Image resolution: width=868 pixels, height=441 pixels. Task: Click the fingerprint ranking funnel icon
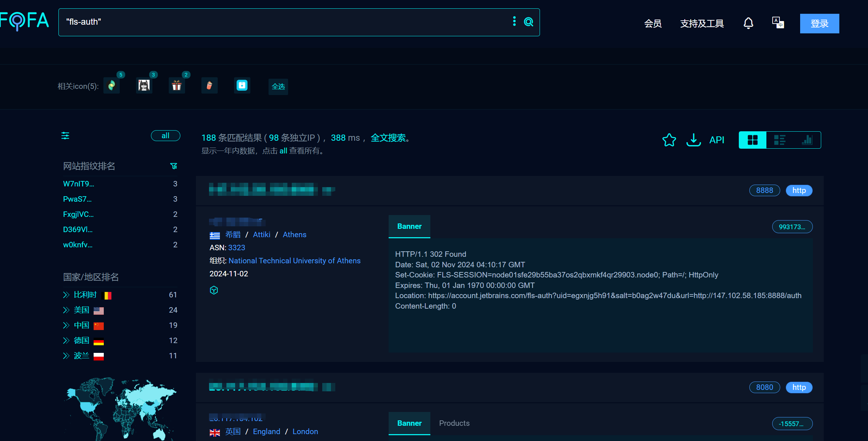click(174, 166)
